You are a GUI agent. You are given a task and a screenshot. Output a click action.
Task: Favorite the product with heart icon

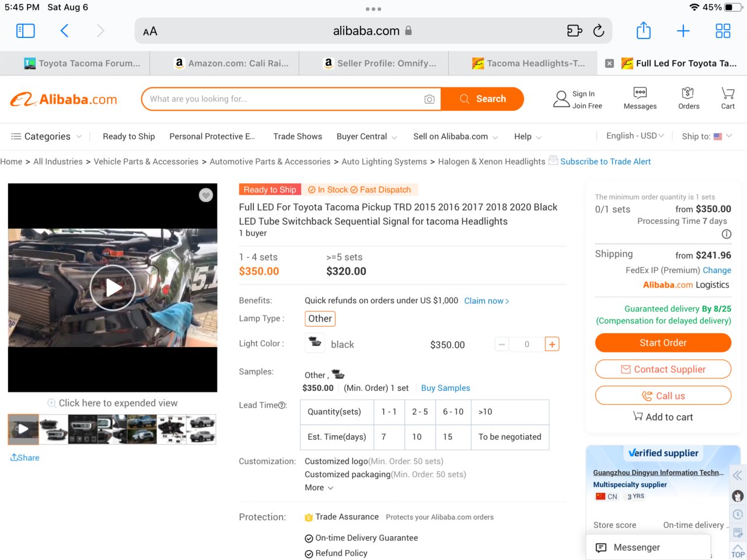coord(206,195)
